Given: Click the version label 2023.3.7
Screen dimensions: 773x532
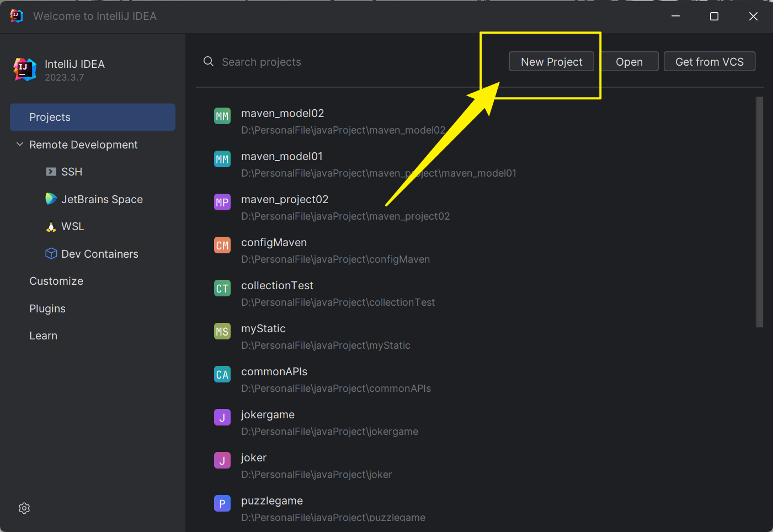Looking at the screenshot, I should pyautogui.click(x=65, y=77).
